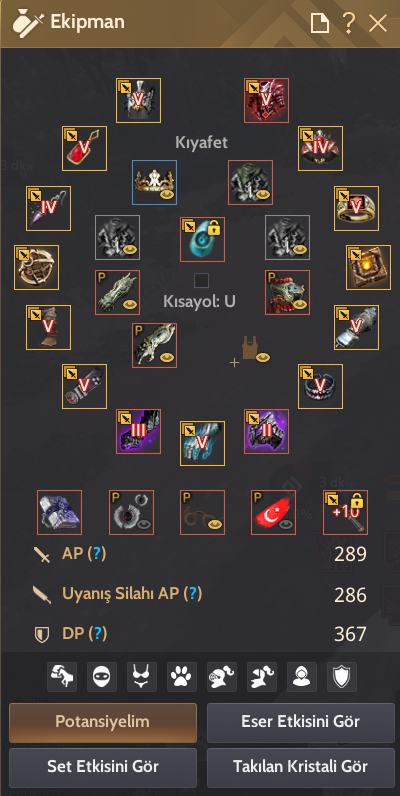Open Takılan Kristali Gör
This screenshot has width=400, height=796.
[301, 766]
